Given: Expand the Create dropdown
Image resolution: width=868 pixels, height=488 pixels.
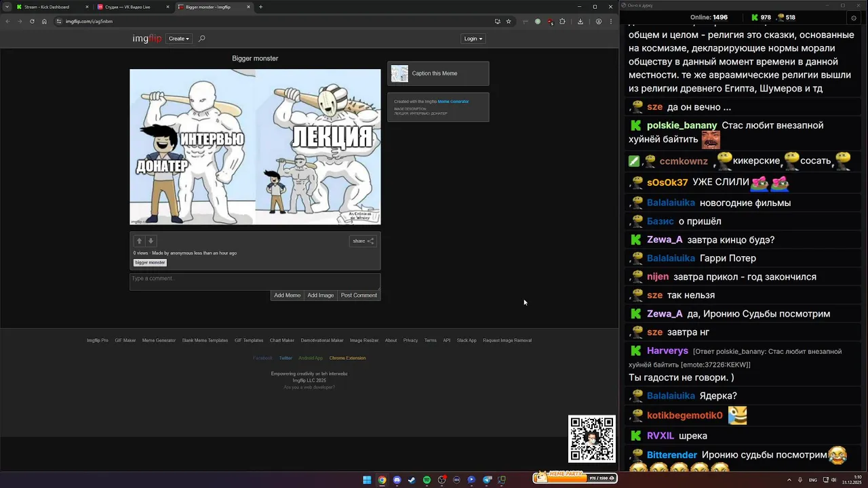Looking at the screenshot, I should 179,39.
